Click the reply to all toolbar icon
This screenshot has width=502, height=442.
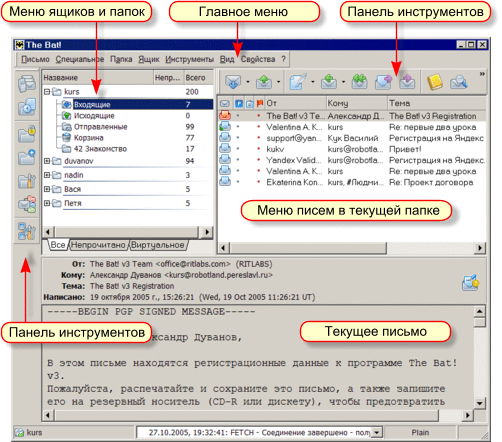[x=359, y=82]
